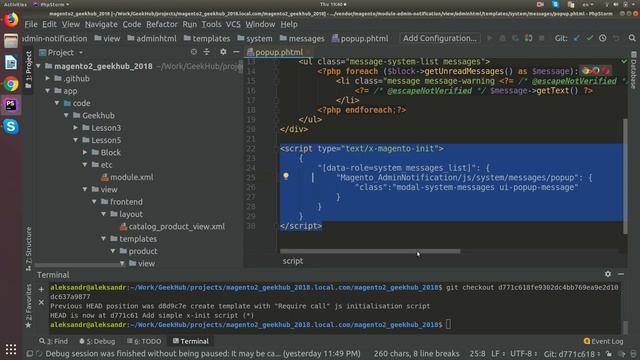Toggle tool window bars icon in status bar
The image size is (640, 360).
(x=29, y=354)
